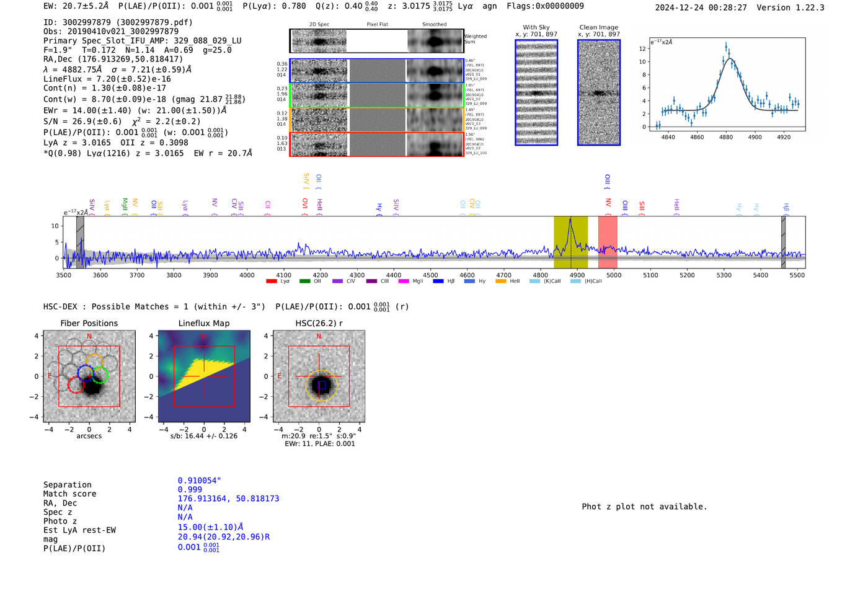Open the HSC(26.2) r image cutout
This screenshot has width=868, height=591.
[x=319, y=376]
